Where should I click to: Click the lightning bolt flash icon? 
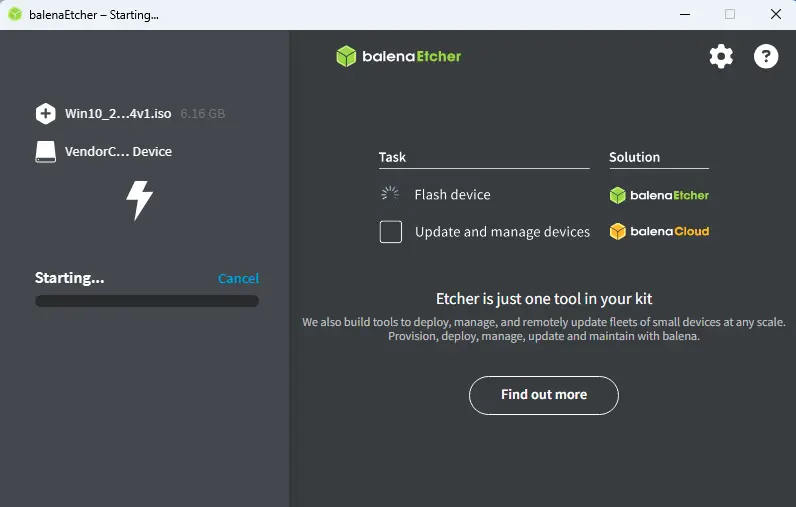click(140, 200)
